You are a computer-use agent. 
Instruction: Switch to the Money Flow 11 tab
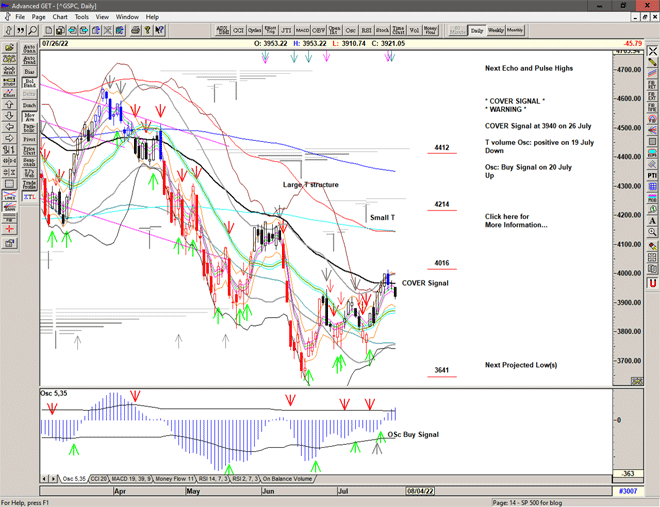coord(176,479)
